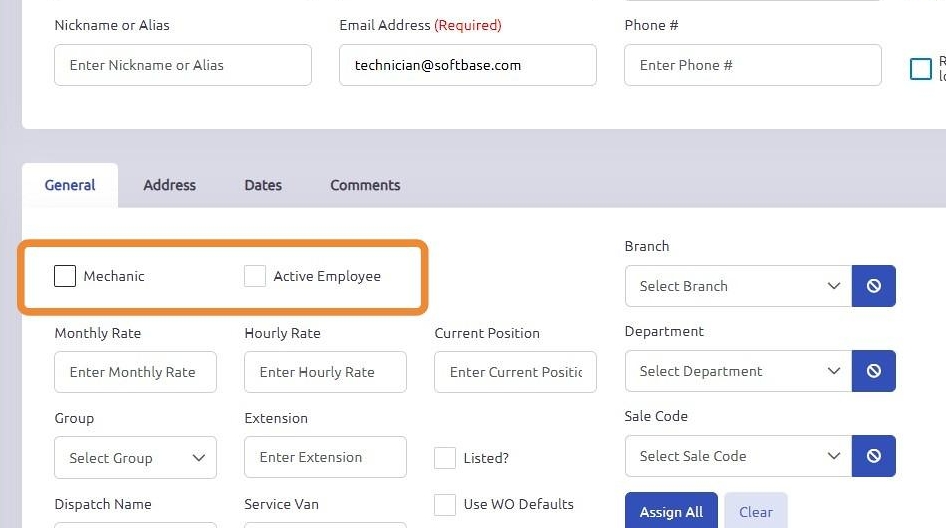Viewport: 946px width, 528px height.
Task: Click the clear icon beside Sale Code dropdown
Action: [874, 456]
